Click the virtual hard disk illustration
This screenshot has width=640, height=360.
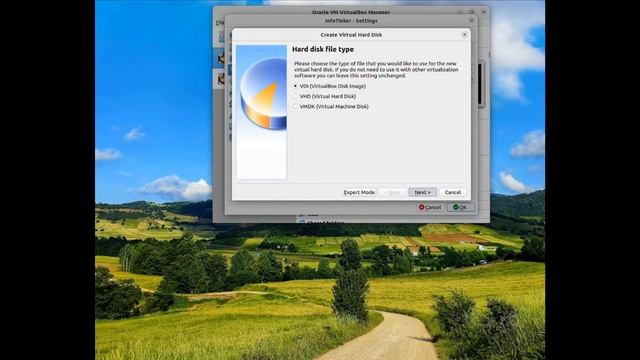pos(262,112)
